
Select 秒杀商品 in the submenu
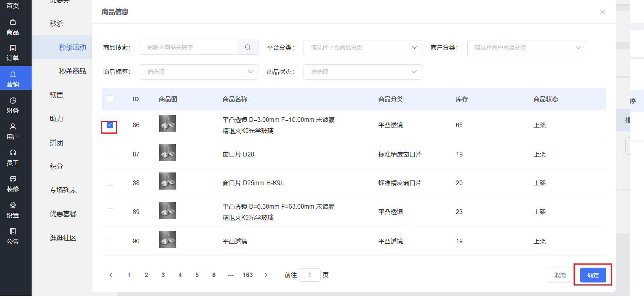click(72, 71)
